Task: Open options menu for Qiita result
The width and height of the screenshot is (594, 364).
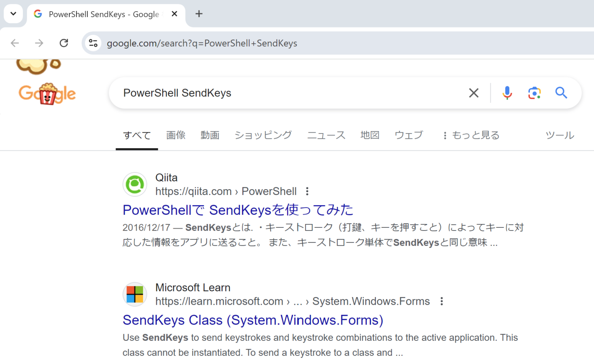Action: pos(307,191)
